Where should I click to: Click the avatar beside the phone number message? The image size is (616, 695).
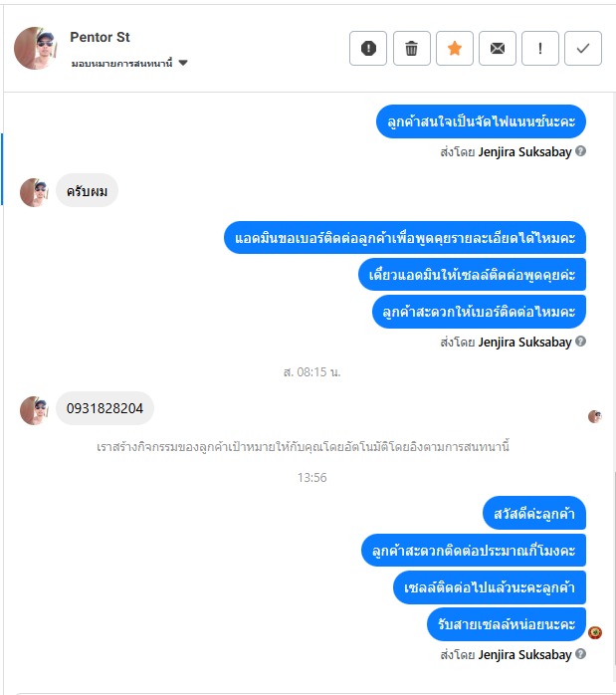click(x=34, y=410)
